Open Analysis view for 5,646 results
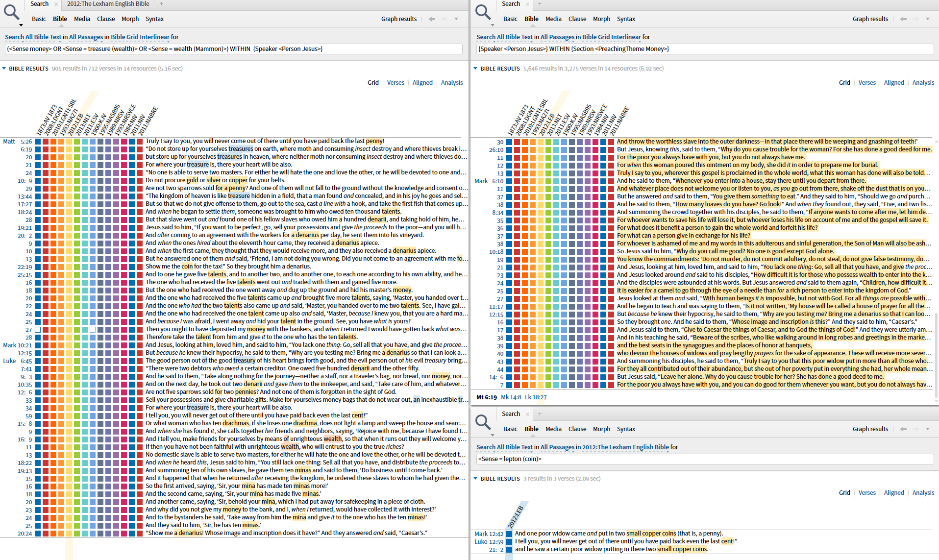Screen dimensions: 939x560 pyautogui.click(x=923, y=83)
